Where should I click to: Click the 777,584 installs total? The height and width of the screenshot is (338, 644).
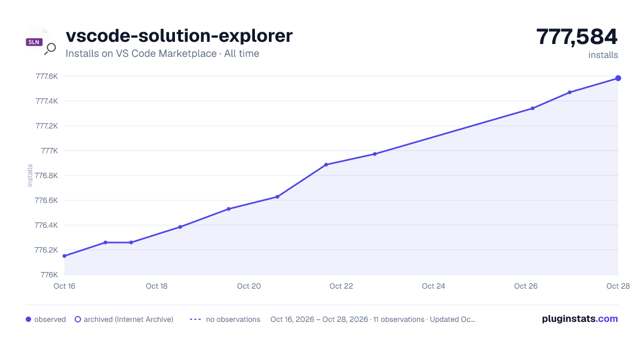coord(577,37)
